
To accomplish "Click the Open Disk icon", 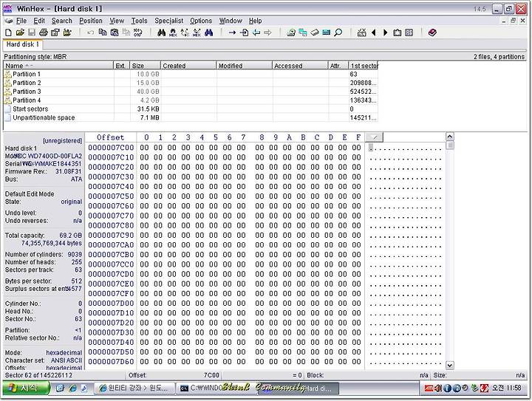I will 291,32.
